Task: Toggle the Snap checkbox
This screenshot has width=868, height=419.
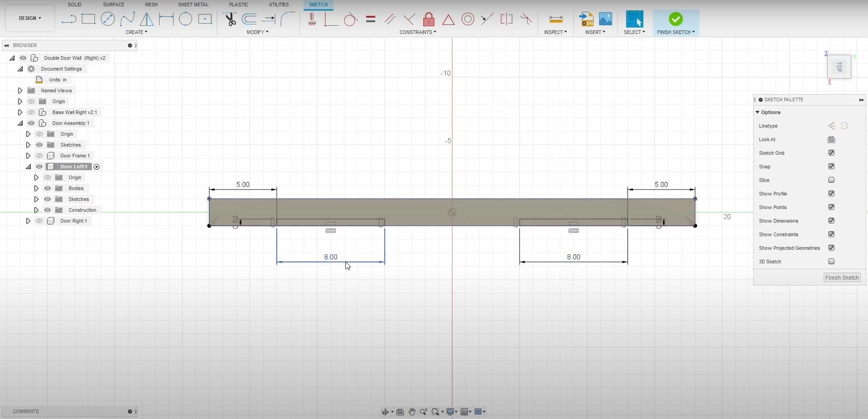Action: [x=831, y=167]
